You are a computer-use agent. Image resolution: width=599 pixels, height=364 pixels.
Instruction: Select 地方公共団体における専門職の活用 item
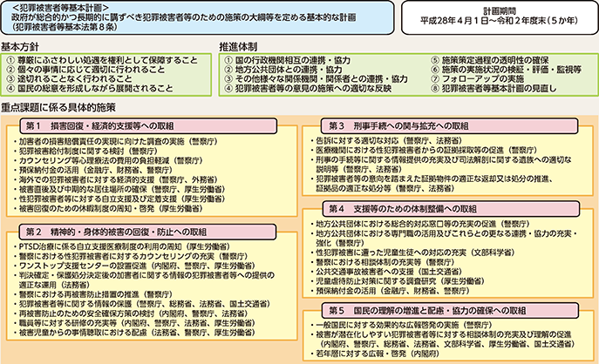(x=444, y=238)
